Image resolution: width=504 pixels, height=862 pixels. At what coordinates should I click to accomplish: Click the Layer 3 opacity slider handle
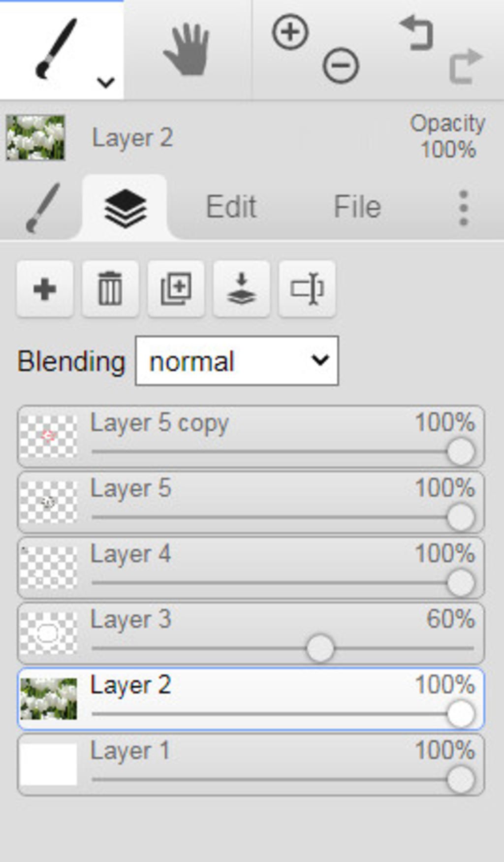point(320,648)
